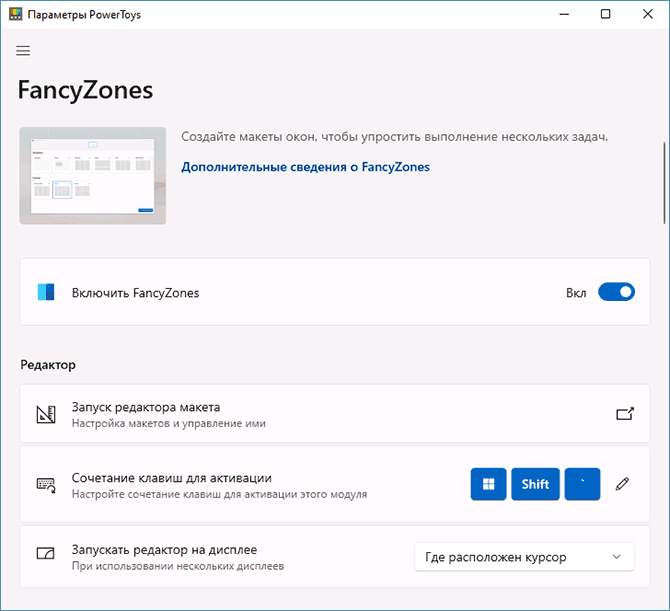Screen dimensions: 670x611
Task: Click the backtick key shortcut button
Action: 582,484
